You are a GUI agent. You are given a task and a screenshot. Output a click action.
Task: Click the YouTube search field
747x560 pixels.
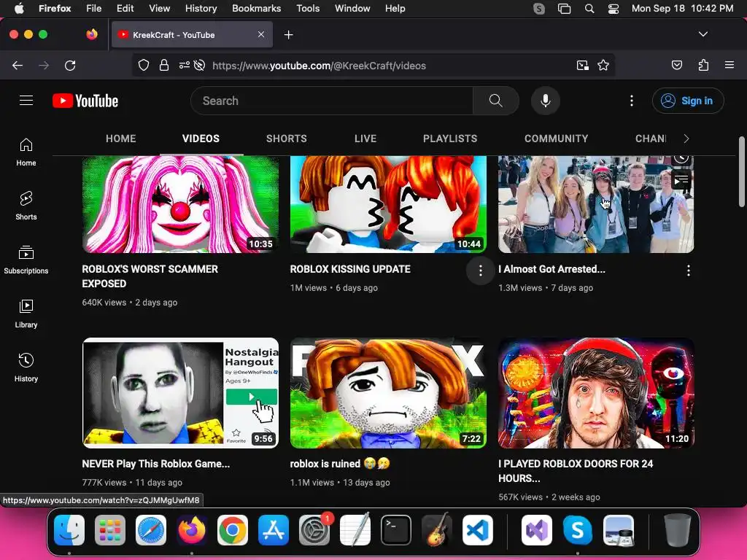332,101
